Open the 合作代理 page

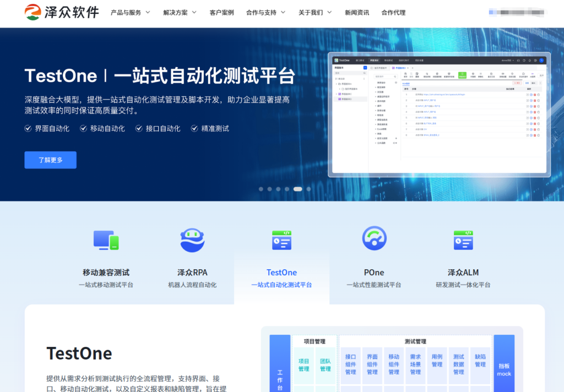point(393,12)
